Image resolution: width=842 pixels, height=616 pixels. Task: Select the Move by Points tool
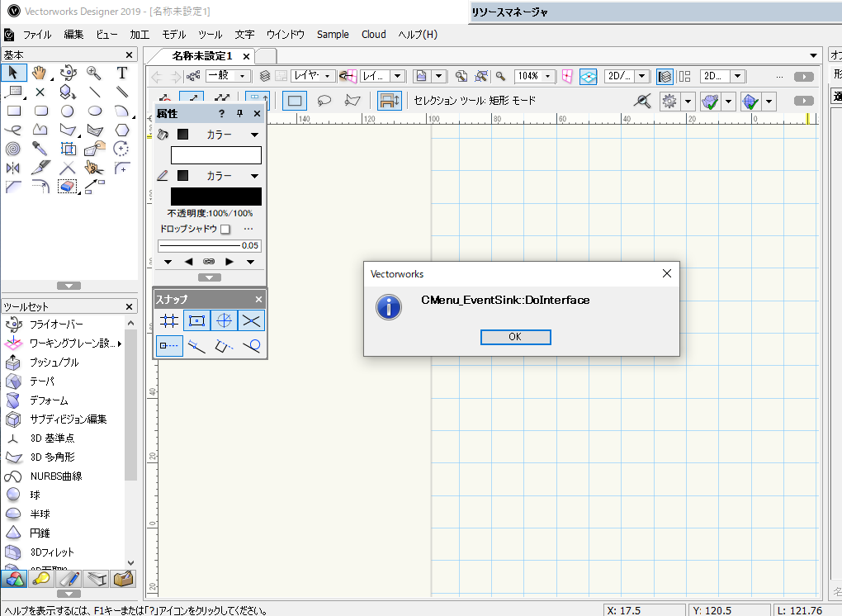(x=94, y=187)
